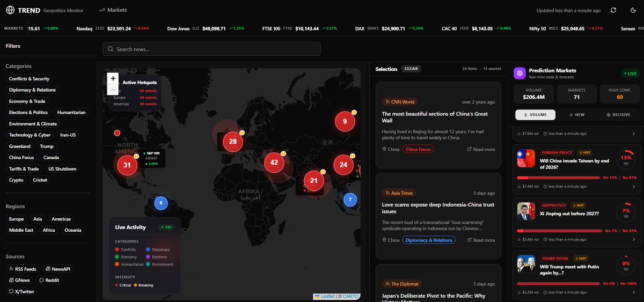Select the NewsAPI source
The height and width of the screenshot is (302, 644).
pos(58,269)
